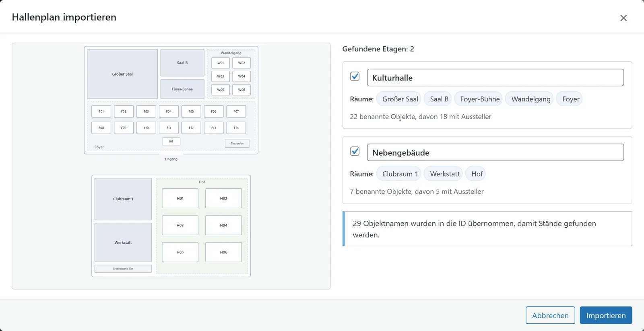This screenshot has width=644, height=331.
Task: Click the Abbrechen button
Action: pyautogui.click(x=550, y=315)
